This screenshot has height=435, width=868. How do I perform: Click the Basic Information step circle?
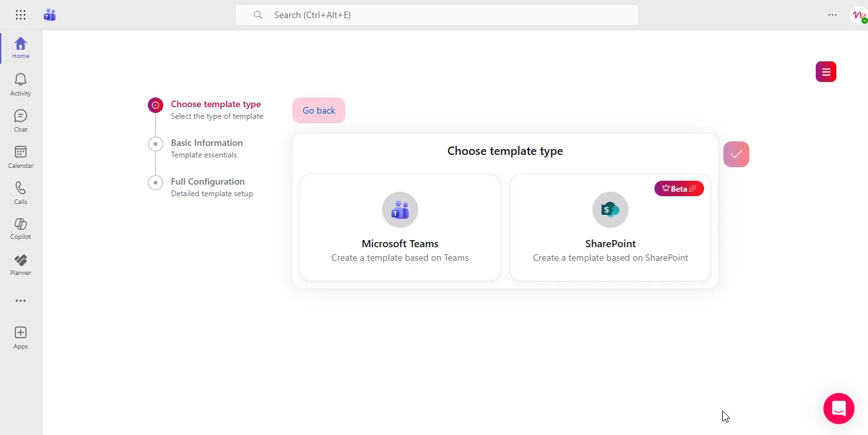156,144
